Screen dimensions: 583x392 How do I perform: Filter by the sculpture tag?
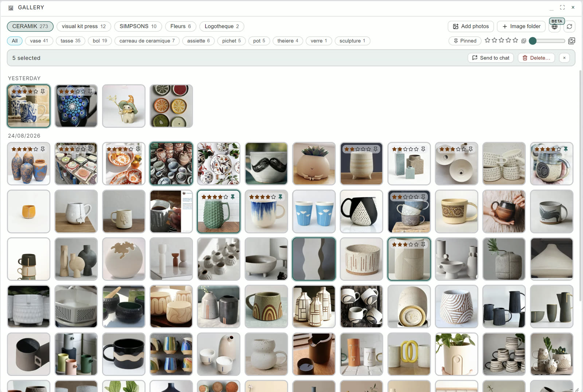(352, 41)
